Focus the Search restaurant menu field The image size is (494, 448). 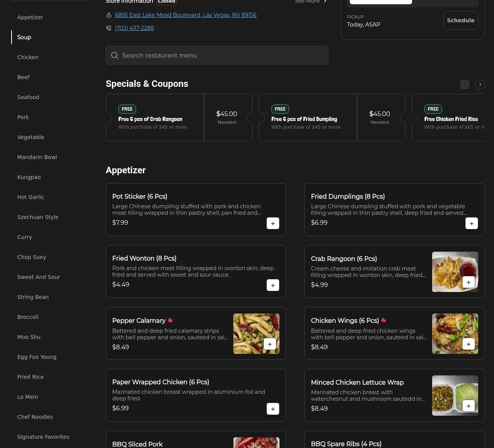tap(217, 55)
